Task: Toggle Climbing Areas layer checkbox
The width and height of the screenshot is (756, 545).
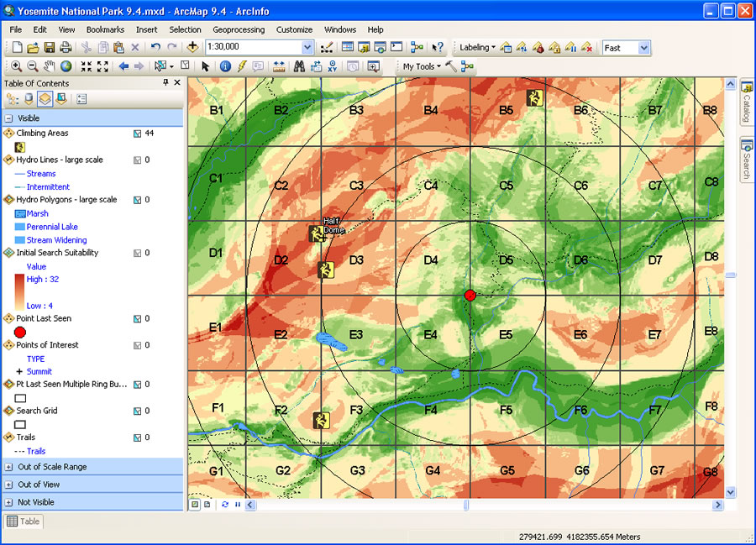Action: point(137,133)
